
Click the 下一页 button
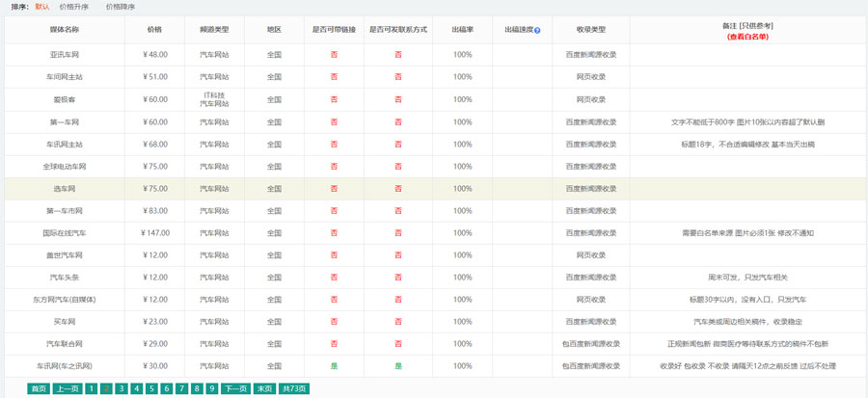click(x=234, y=388)
